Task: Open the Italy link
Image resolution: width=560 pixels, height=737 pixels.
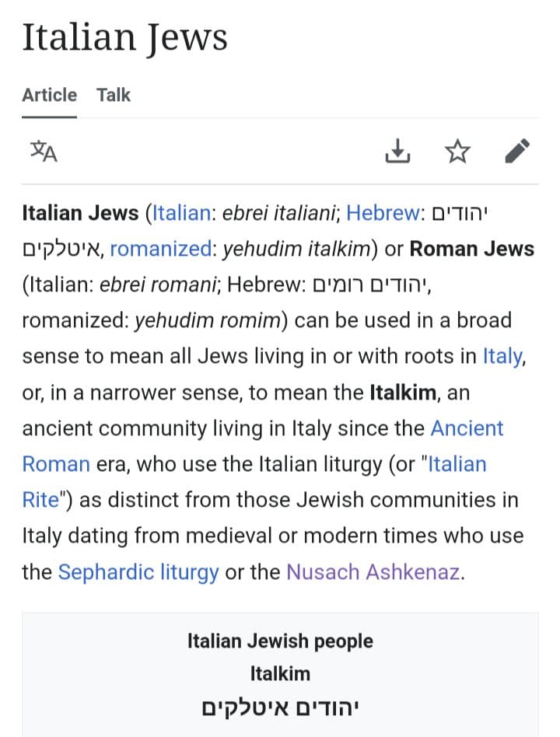Action: tap(503, 356)
